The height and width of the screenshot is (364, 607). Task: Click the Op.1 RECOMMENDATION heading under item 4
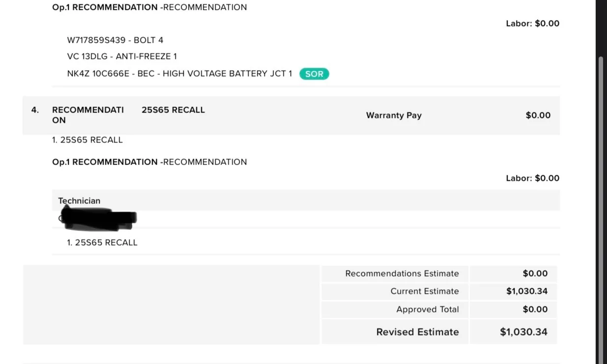click(149, 162)
